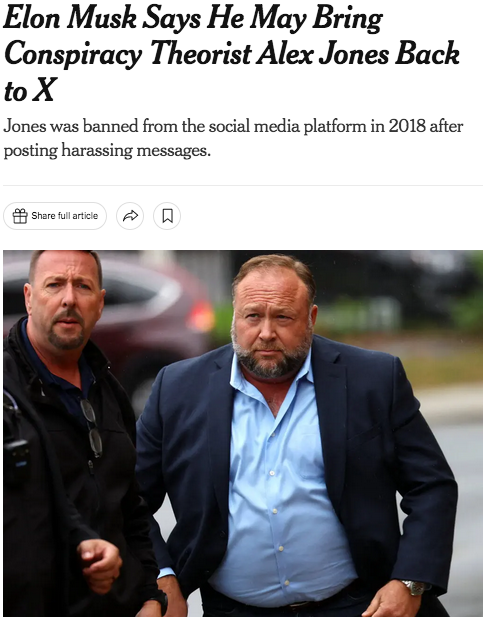Click the year "2018" in the summary
Image resolution: width=486 pixels, height=617 pixels.
point(407,126)
